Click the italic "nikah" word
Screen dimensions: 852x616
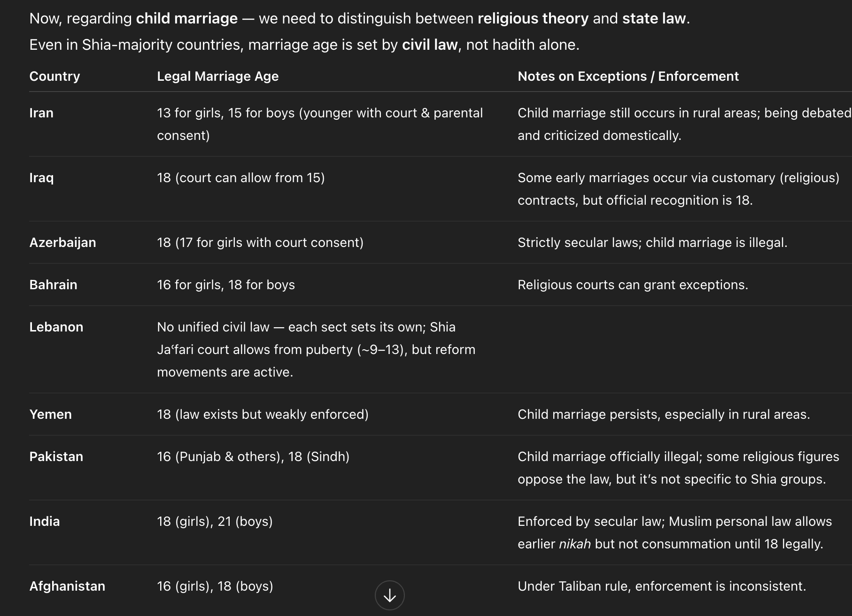click(x=574, y=544)
